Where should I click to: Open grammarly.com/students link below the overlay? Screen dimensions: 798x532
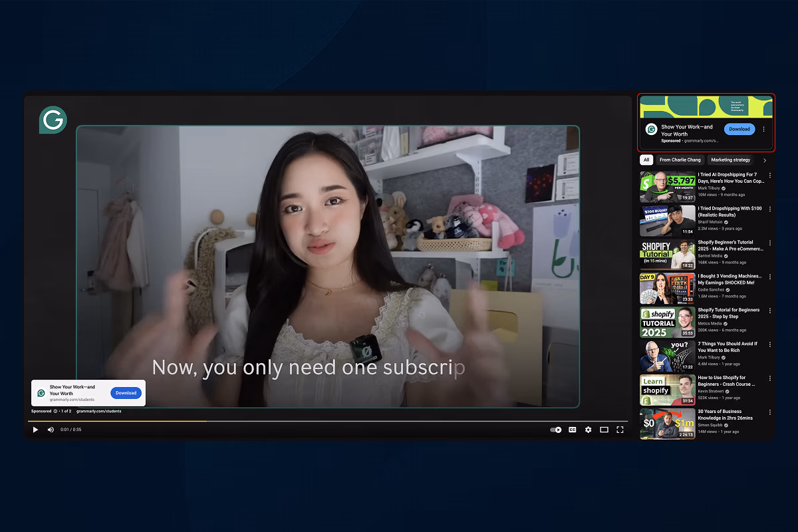coord(98,411)
